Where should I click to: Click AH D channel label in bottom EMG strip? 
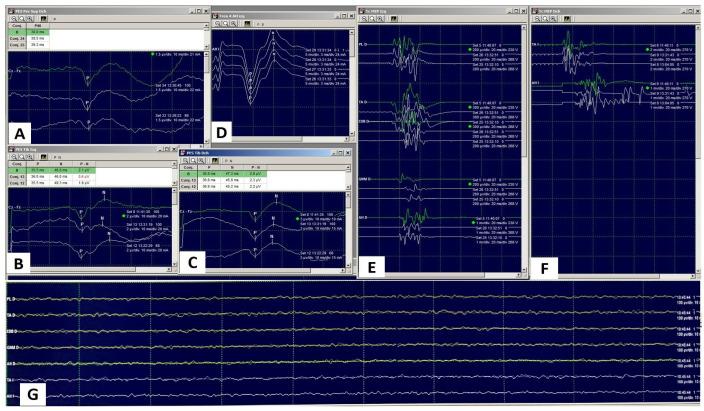tap(11, 363)
